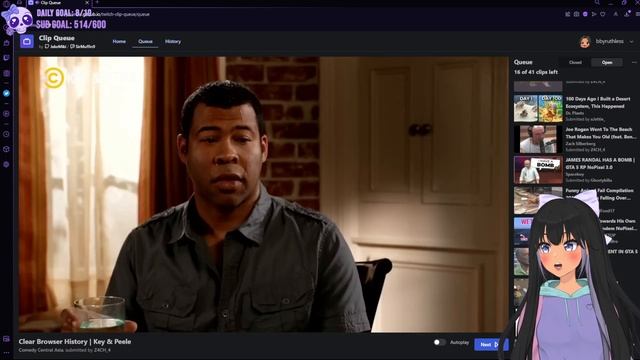Open the settings gear icon in sidebar
640x360 pixels.
[x=6, y=164]
